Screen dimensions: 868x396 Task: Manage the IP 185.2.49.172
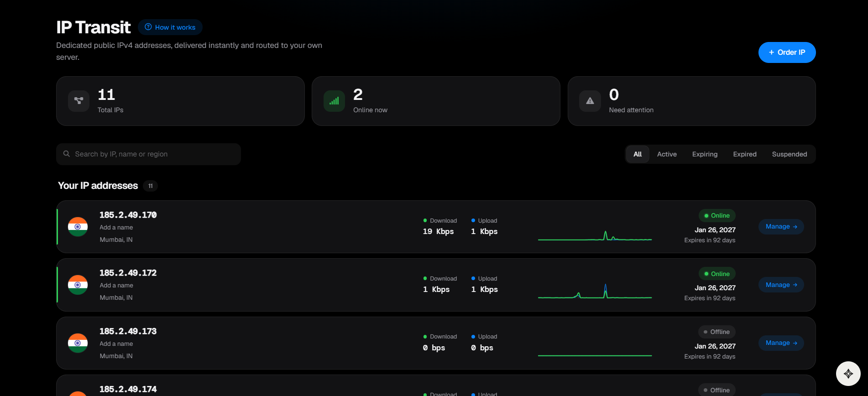click(781, 285)
